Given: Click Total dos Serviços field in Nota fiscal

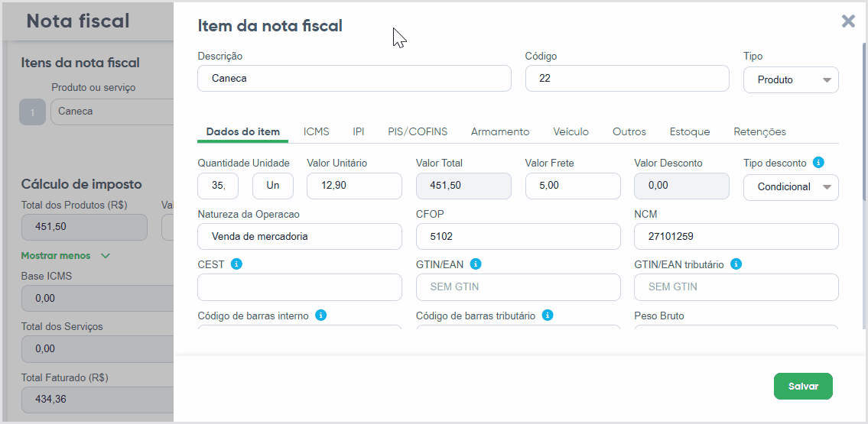Looking at the screenshot, I should (x=97, y=349).
